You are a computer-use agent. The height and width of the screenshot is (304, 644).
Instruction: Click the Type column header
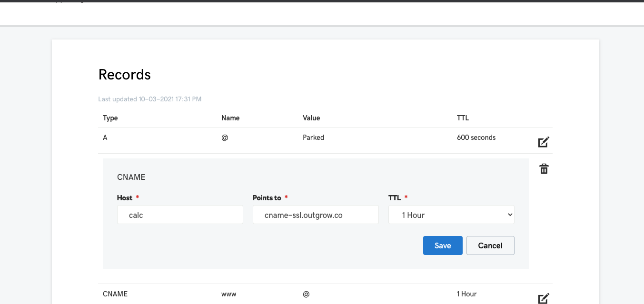(110, 118)
